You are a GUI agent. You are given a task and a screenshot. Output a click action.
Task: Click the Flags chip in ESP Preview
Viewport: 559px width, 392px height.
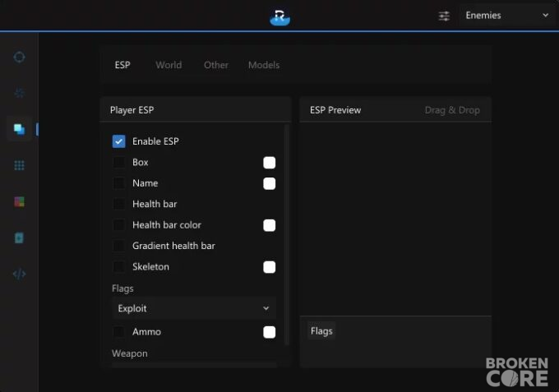[x=321, y=331]
